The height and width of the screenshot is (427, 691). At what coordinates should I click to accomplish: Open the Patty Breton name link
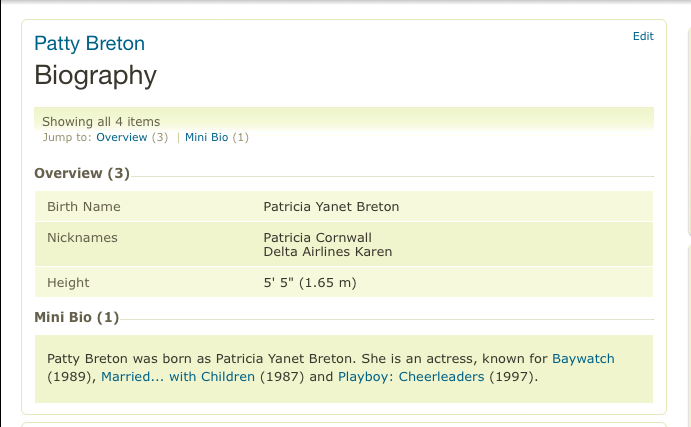pos(89,44)
